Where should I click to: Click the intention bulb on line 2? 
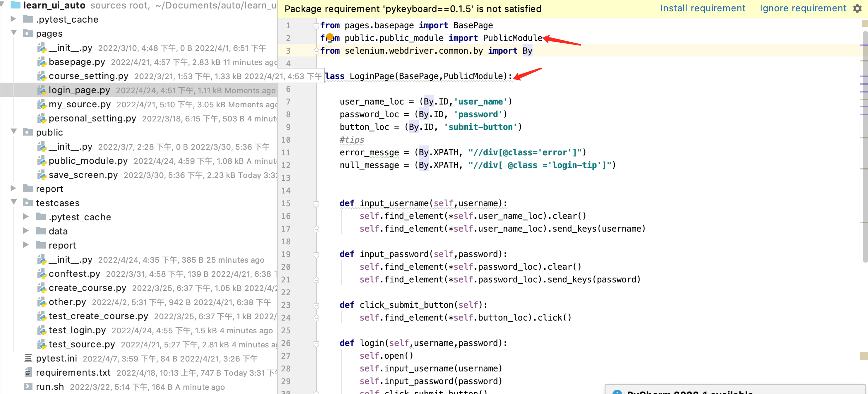tap(330, 37)
